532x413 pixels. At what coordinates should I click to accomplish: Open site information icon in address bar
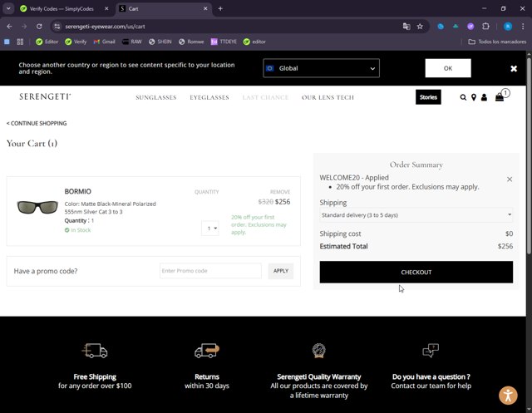[x=57, y=27]
